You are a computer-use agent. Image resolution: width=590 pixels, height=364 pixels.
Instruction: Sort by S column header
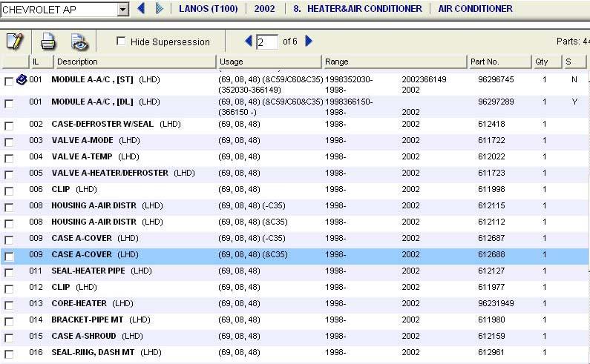[x=574, y=62]
